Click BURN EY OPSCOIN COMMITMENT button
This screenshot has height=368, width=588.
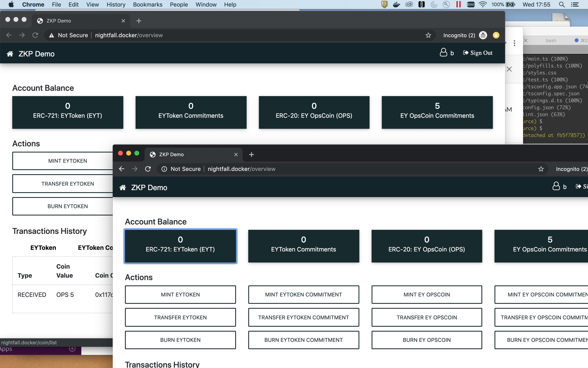click(541, 340)
